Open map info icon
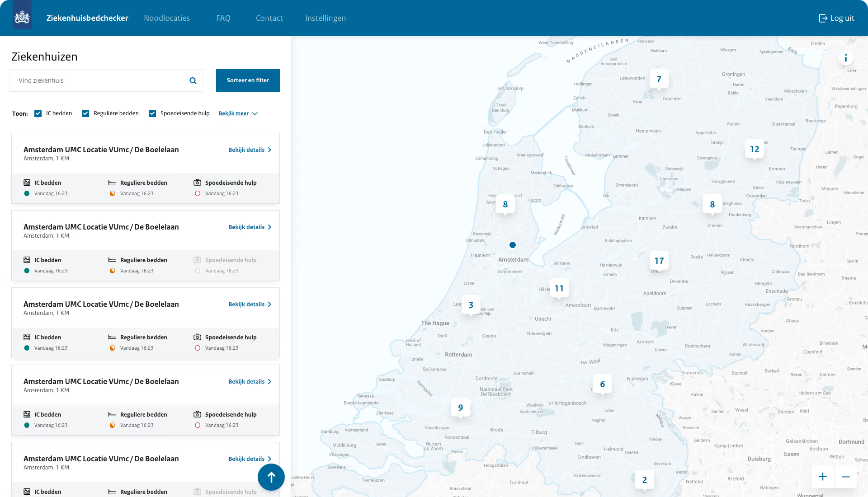This screenshot has height=497, width=868. coord(846,58)
